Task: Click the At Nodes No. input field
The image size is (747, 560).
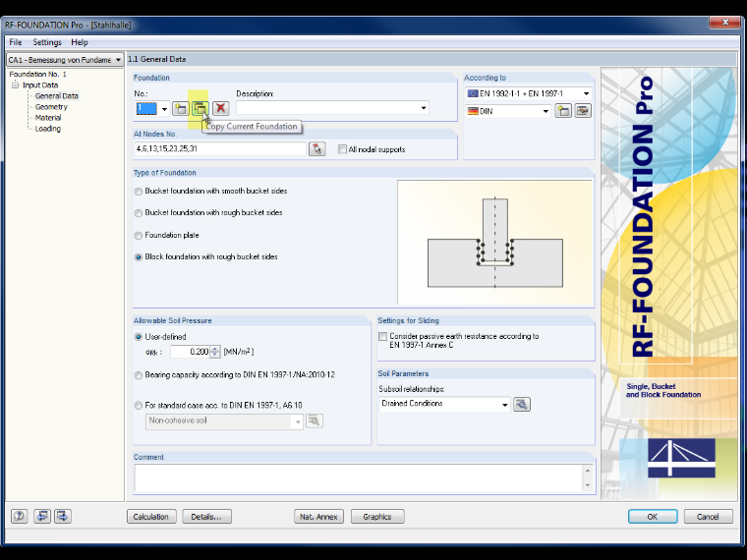Action: tap(220, 149)
